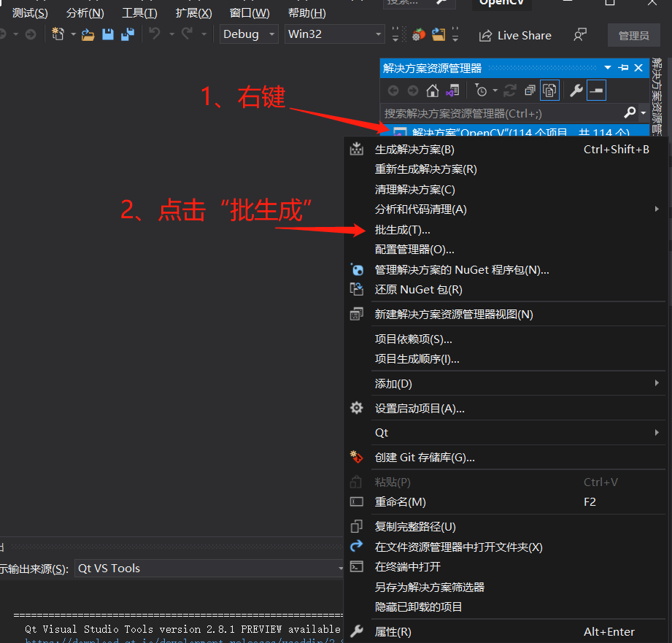Open the Debug configuration dropdown
Viewport: 672px width, 643px height.
[249, 34]
